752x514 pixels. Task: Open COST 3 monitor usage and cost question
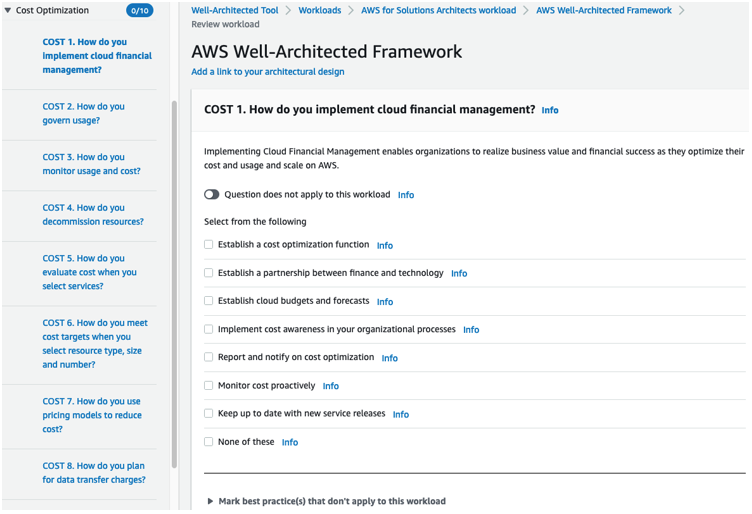point(91,164)
